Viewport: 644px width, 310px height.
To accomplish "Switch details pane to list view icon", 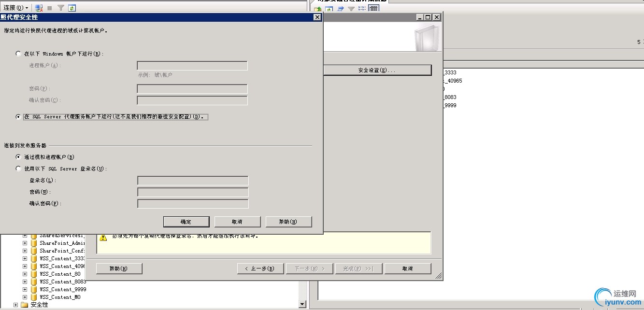I will 362,9.
